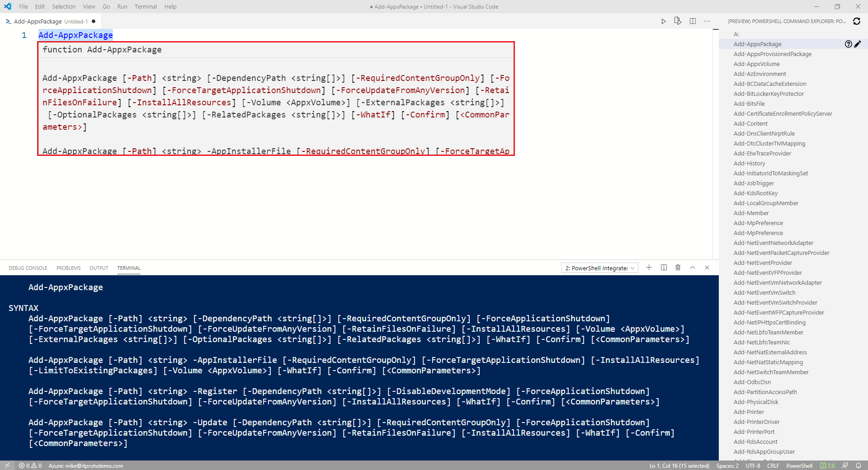
Task: Click the Azure account mike@itprotvdemo.com status item
Action: tap(86, 465)
